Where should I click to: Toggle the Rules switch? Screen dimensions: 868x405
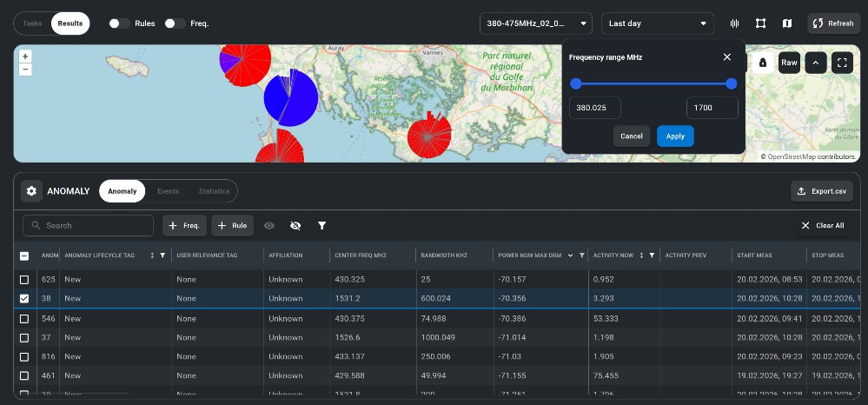119,23
